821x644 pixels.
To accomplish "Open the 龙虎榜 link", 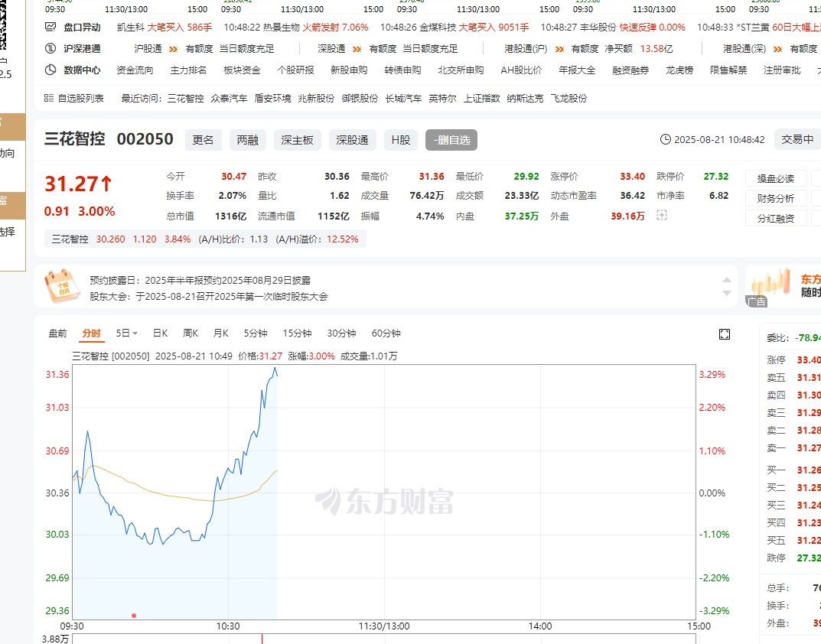I will click(x=679, y=70).
